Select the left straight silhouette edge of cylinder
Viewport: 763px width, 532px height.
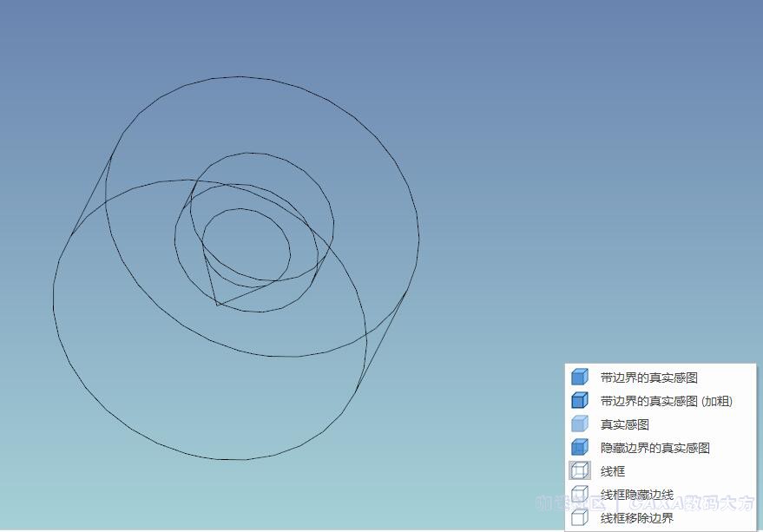[x=92, y=195]
